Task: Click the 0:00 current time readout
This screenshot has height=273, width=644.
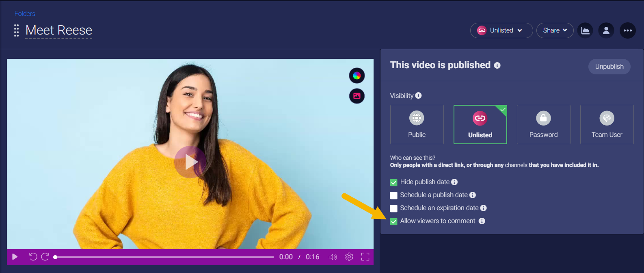Action: [286, 257]
